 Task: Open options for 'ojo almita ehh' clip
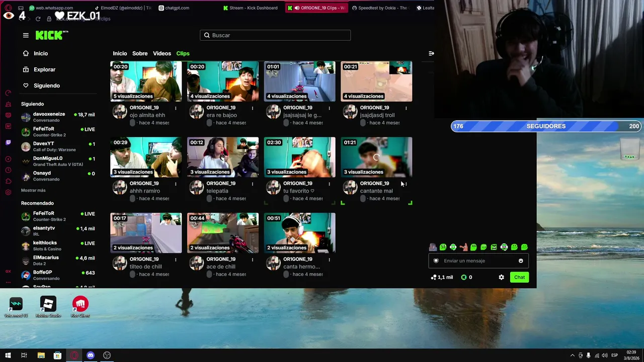(x=176, y=108)
